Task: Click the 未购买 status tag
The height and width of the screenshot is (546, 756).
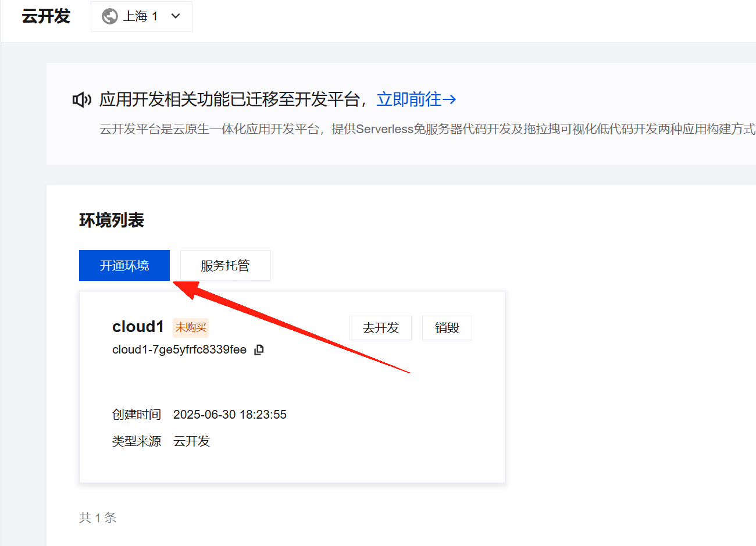Action: coord(191,328)
